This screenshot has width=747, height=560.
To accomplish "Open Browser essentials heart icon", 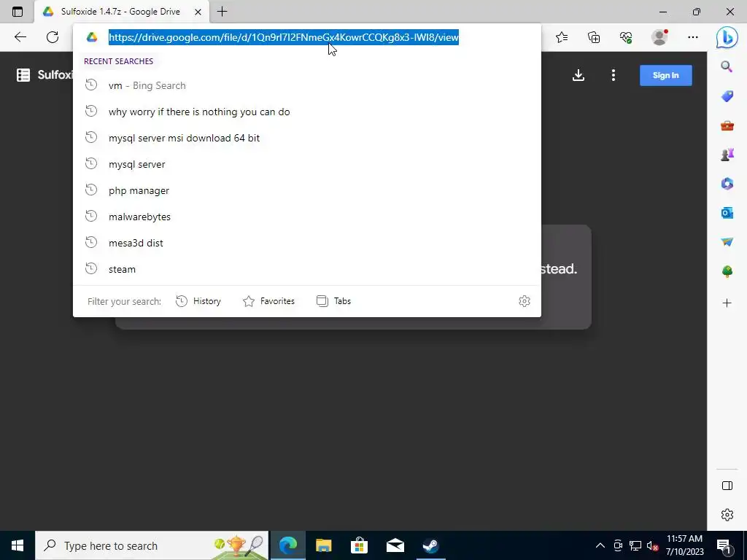I will click(626, 37).
